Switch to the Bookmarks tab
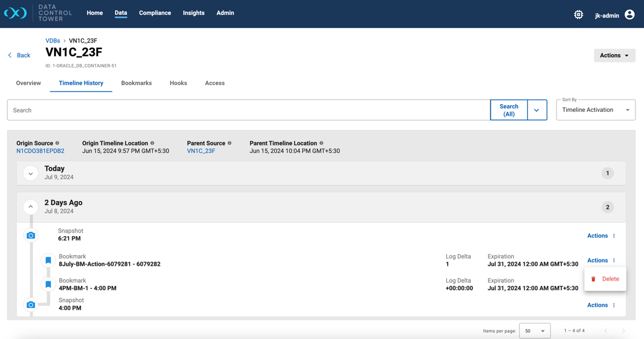This screenshot has height=339, width=644. pos(136,83)
